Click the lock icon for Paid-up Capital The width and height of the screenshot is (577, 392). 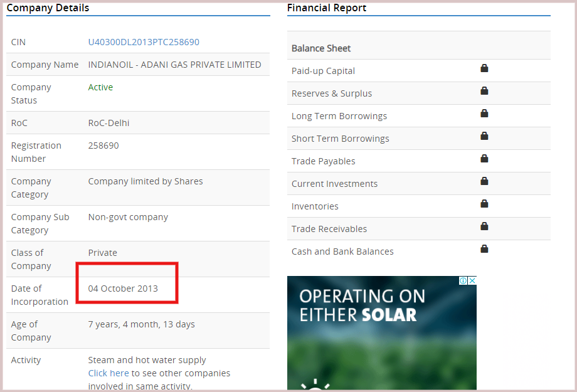click(484, 68)
